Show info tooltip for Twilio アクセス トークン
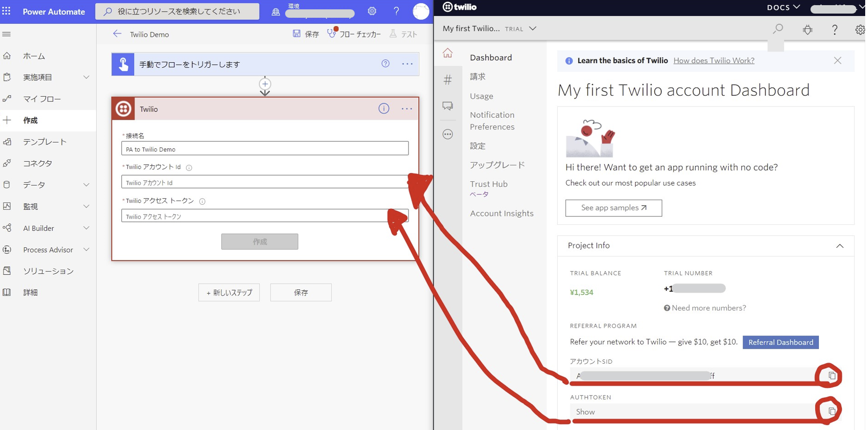The image size is (868, 430). [x=202, y=201]
